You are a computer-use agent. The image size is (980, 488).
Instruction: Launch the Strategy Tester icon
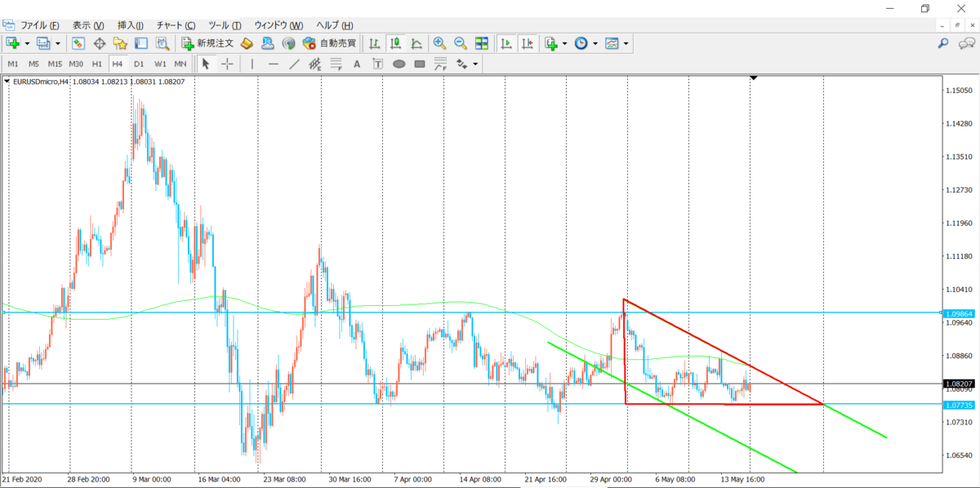[163, 43]
